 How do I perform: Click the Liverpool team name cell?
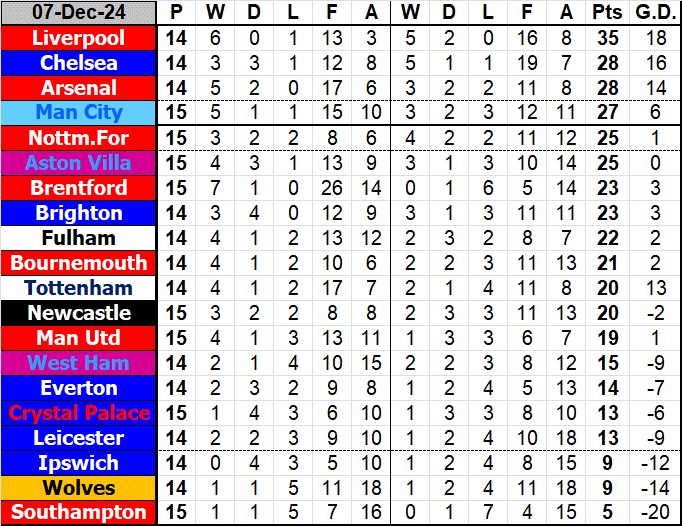tap(79, 38)
